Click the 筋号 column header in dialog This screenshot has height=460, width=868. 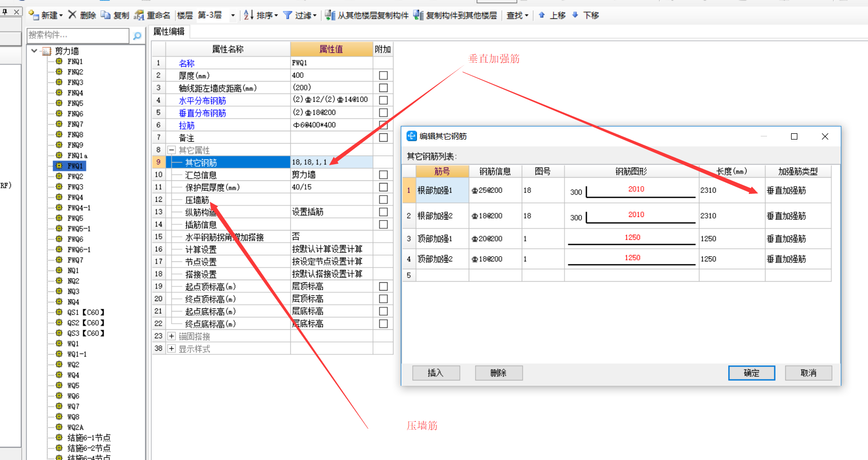pyautogui.click(x=442, y=171)
